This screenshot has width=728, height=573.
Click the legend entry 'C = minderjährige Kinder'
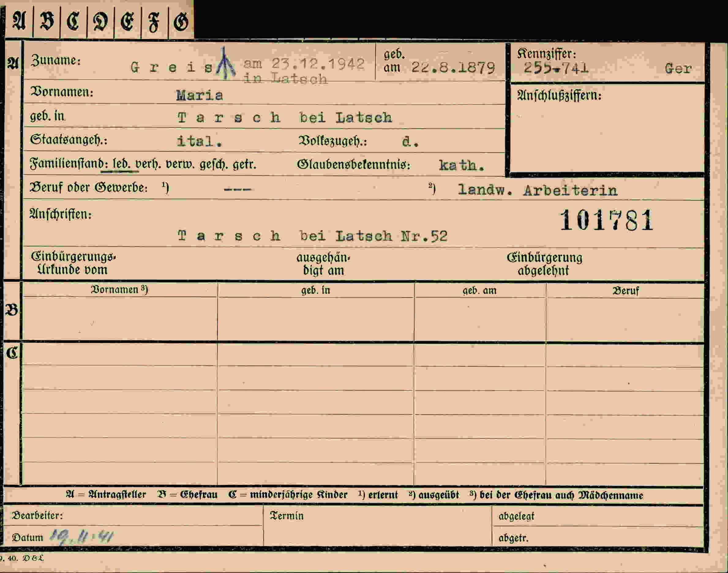288,495
